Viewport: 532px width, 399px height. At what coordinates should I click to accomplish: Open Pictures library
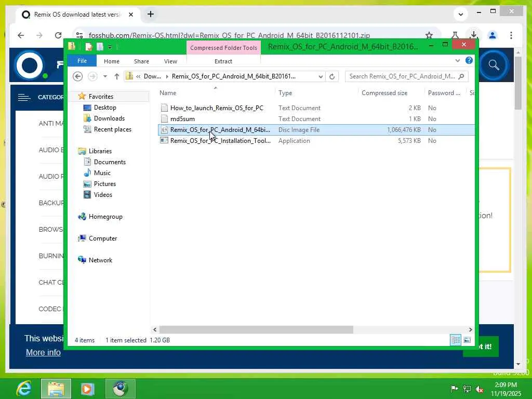click(105, 183)
